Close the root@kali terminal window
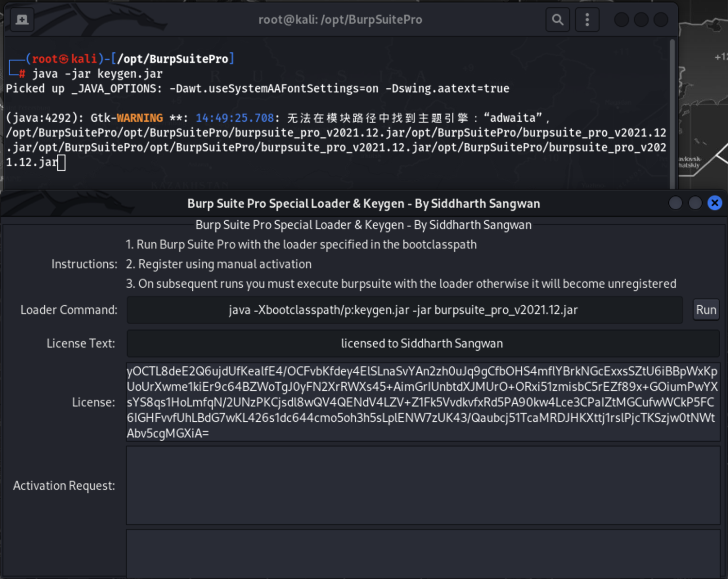 click(x=661, y=20)
